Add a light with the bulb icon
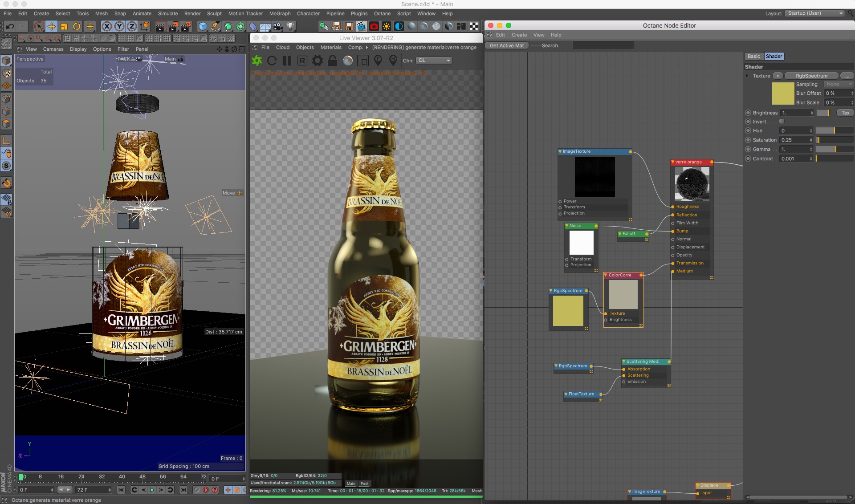The height and width of the screenshot is (504, 855). [290, 26]
